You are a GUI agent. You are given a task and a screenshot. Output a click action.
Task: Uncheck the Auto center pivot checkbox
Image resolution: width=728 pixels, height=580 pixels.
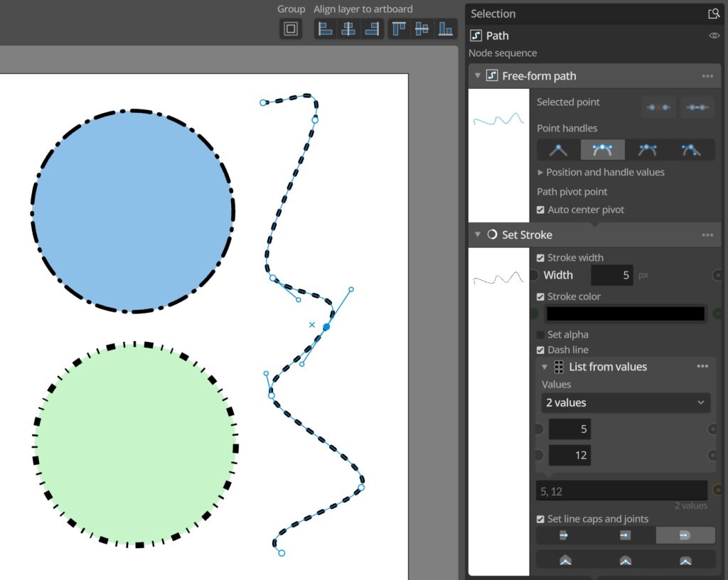point(540,210)
